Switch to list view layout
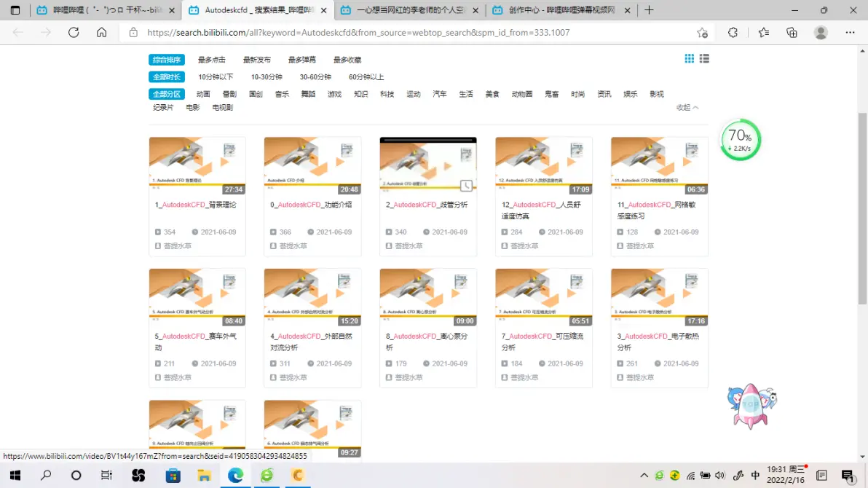Viewport: 868px width, 488px height. pyautogui.click(x=704, y=59)
